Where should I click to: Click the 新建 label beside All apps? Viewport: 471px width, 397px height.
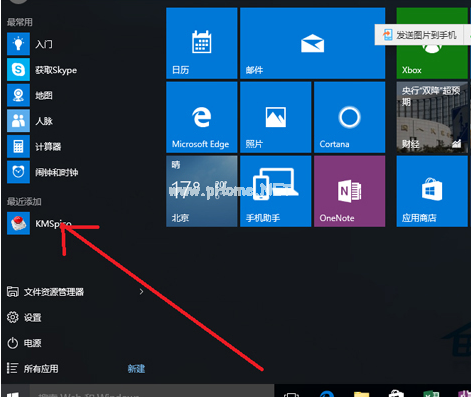pyautogui.click(x=136, y=369)
